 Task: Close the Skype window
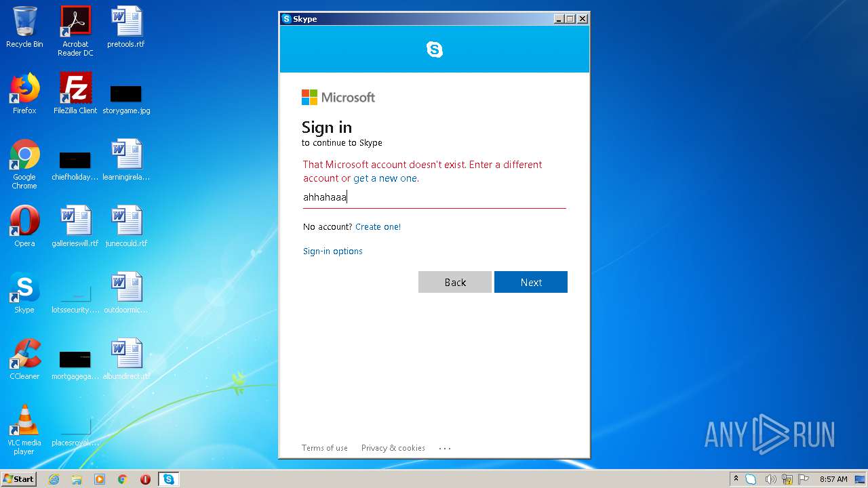pos(583,19)
